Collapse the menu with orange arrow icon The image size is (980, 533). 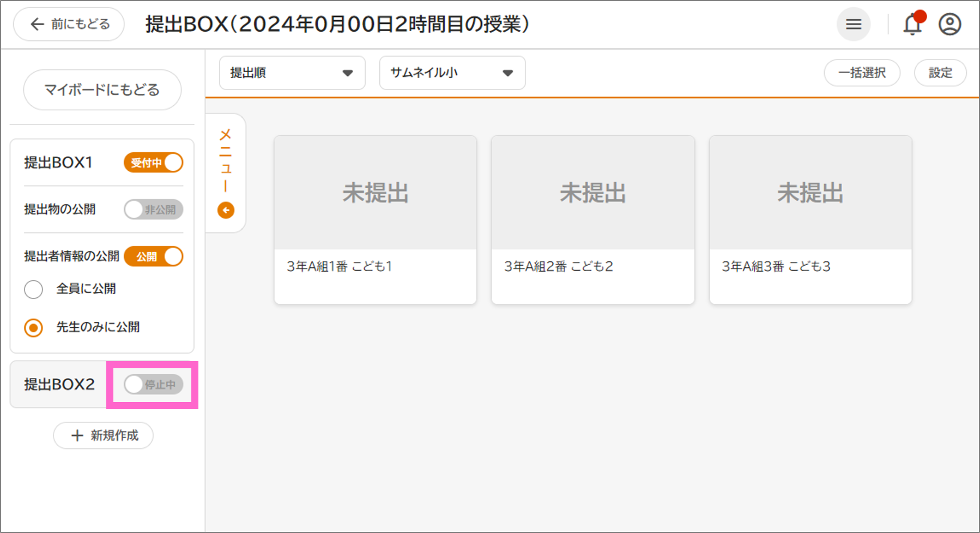point(226,210)
